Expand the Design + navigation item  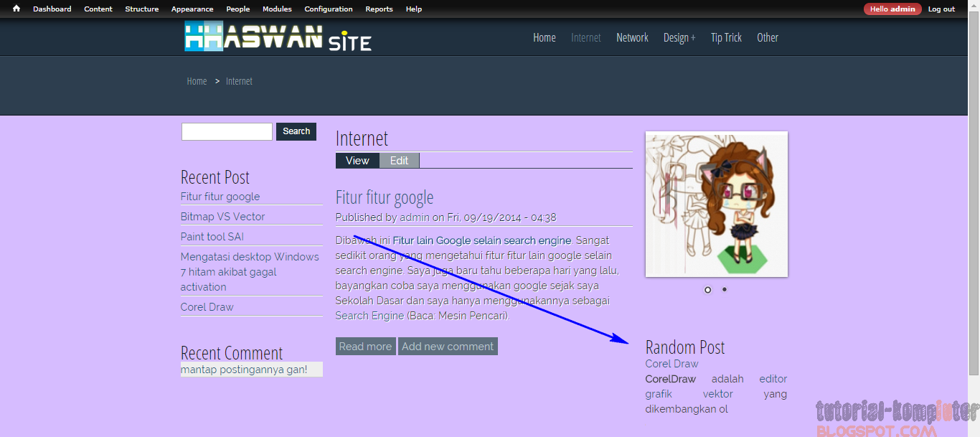[x=679, y=37]
